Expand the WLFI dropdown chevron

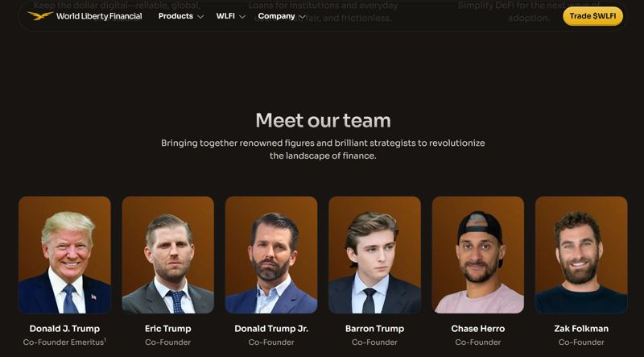click(x=242, y=17)
